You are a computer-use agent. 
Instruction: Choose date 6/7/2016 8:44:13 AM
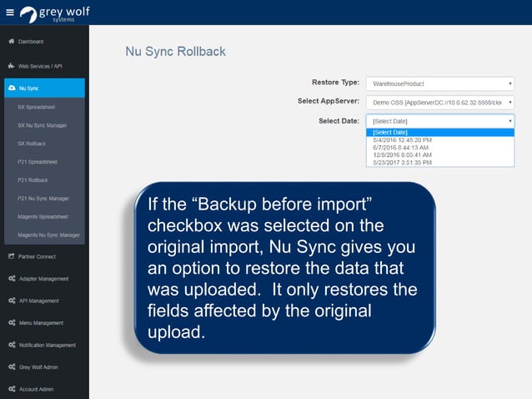pos(440,148)
